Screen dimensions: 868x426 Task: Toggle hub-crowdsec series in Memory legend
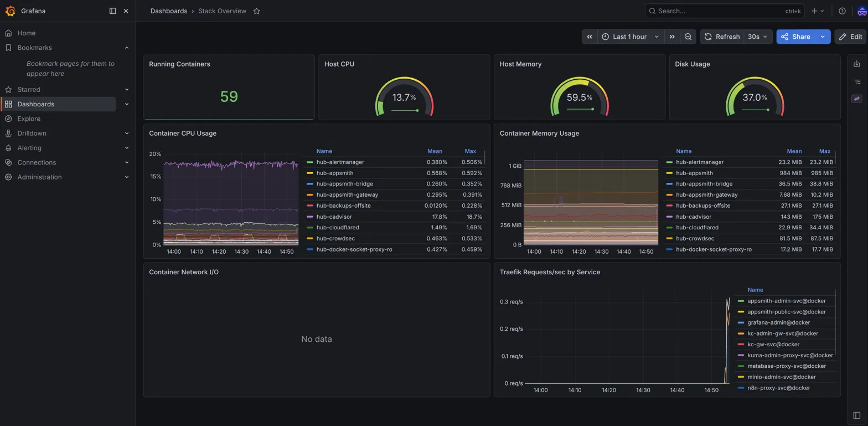tap(695, 238)
